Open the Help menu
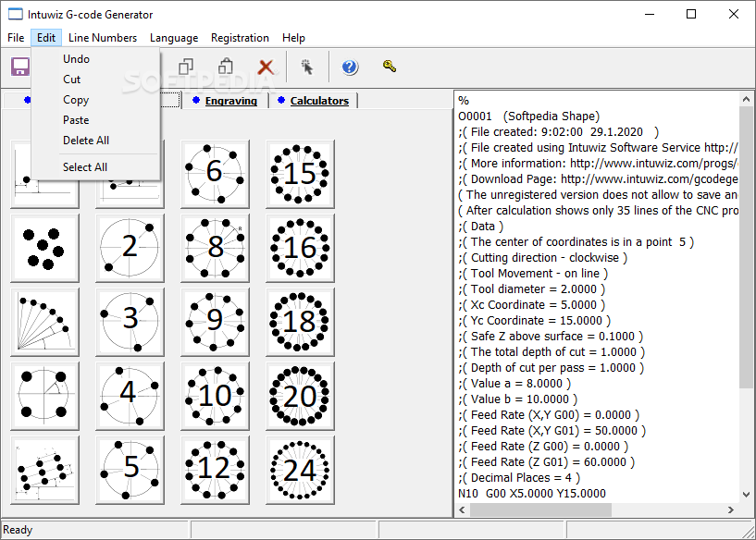Viewport: 756px width, 540px height. click(x=293, y=38)
